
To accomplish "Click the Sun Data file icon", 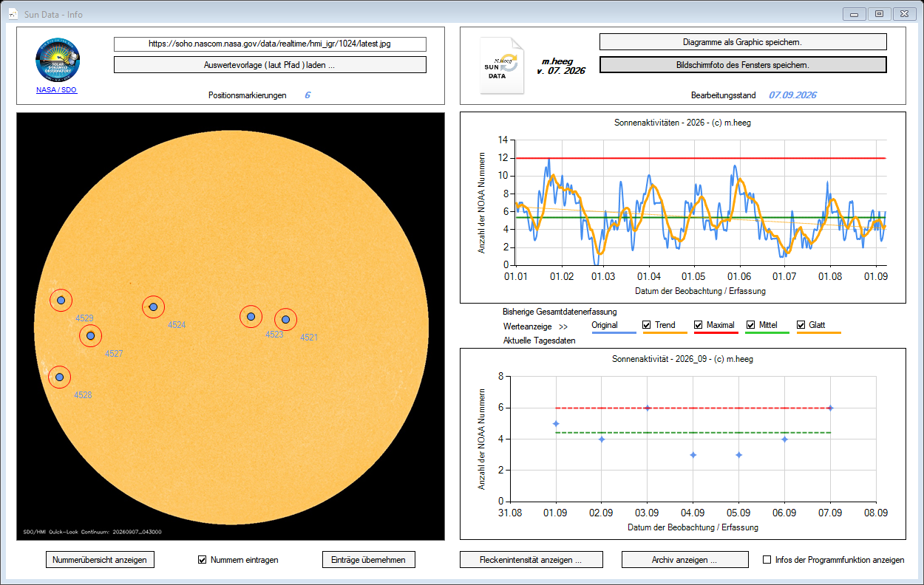I will [x=502, y=66].
